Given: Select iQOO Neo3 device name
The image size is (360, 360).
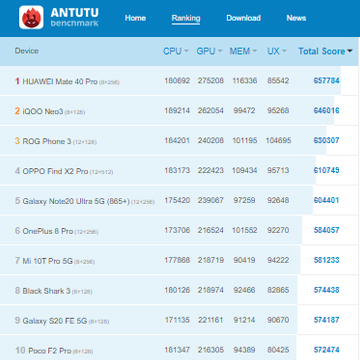Looking at the screenshot, I should pyautogui.click(x=43, y=111).
